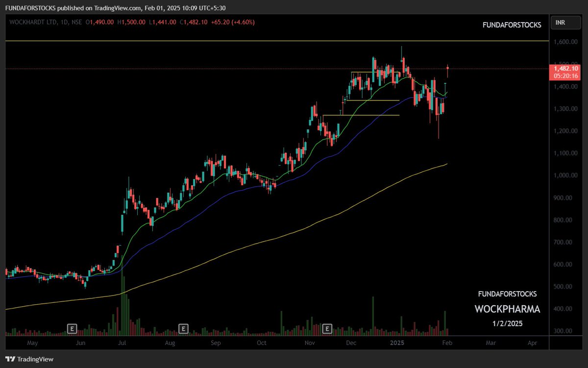The height and width of the screenshot is (368, 588).
Task: Click the WOCKPHARMA text annotation
Action: (x=507, y=309)
